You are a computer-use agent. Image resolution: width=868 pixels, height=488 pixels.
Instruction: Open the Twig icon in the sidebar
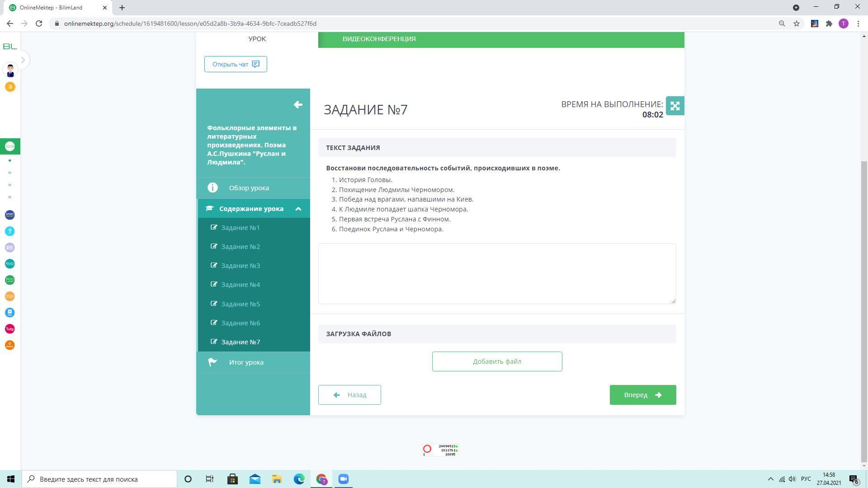(10, 329)
